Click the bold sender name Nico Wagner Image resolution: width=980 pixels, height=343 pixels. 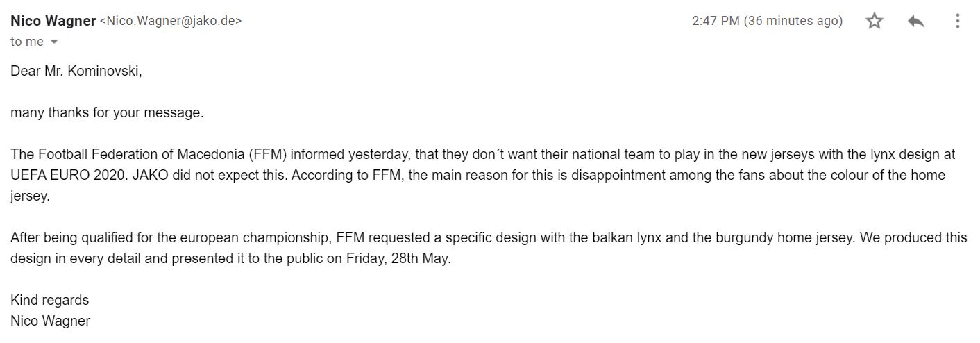[53, 21]
